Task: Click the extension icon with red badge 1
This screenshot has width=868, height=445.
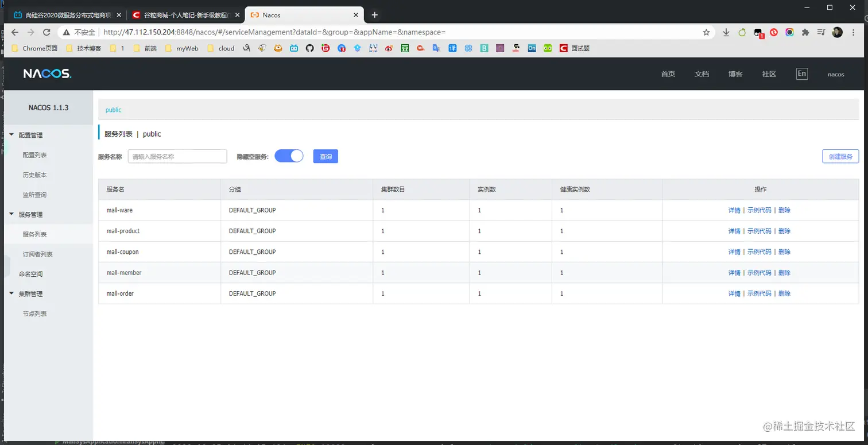Action: click(x=758, y=33)
